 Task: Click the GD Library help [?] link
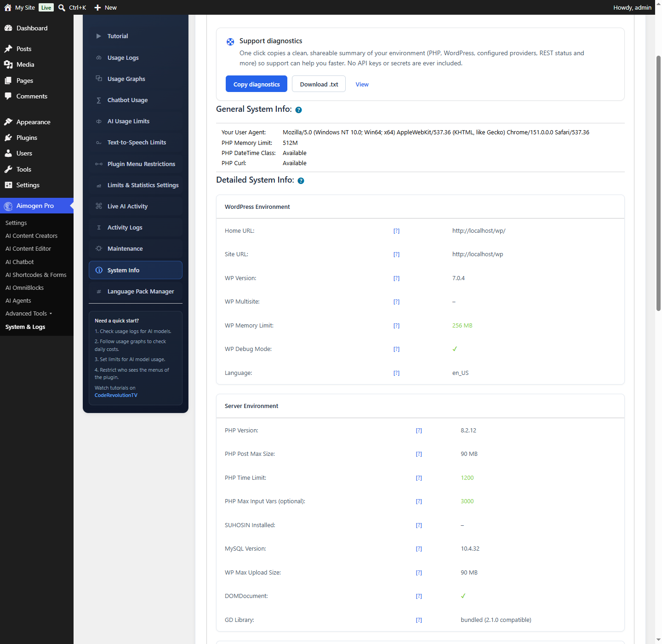(419, 620)
